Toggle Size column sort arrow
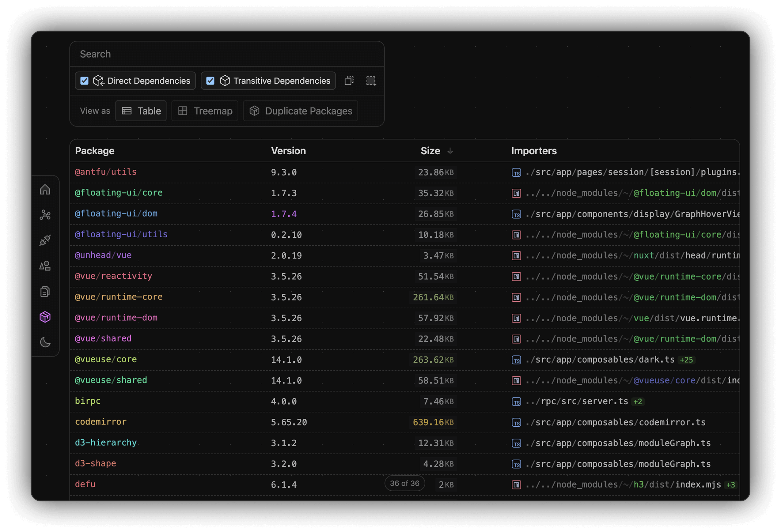The image size is (781, 532). click(x=450, y=151)
